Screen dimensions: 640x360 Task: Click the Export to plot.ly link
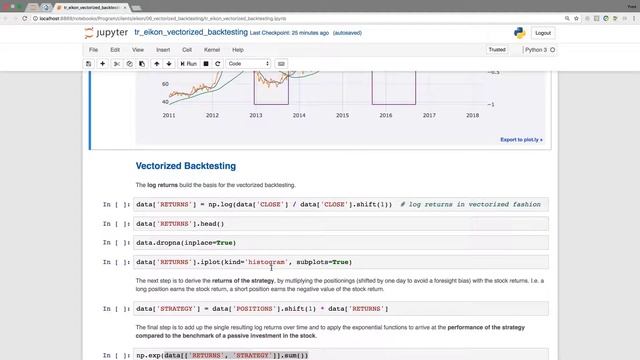click(521, 140)
